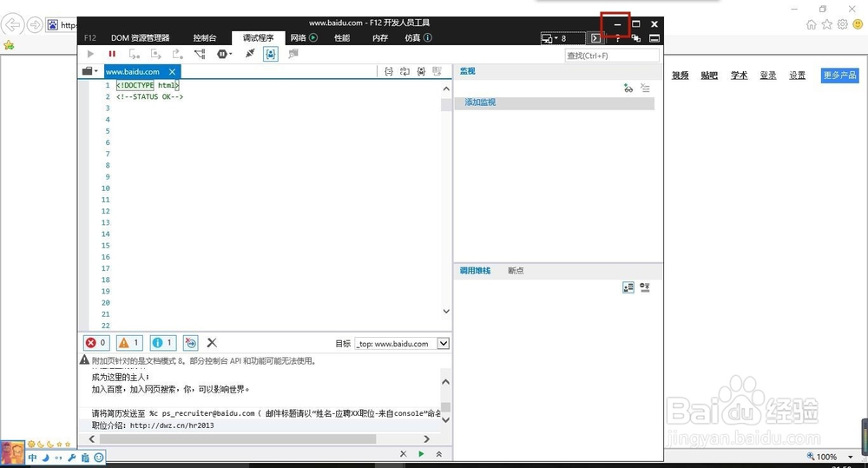
Task: Open the exception behavior stop-sign dropdown
Action: (x=224, y=54)
